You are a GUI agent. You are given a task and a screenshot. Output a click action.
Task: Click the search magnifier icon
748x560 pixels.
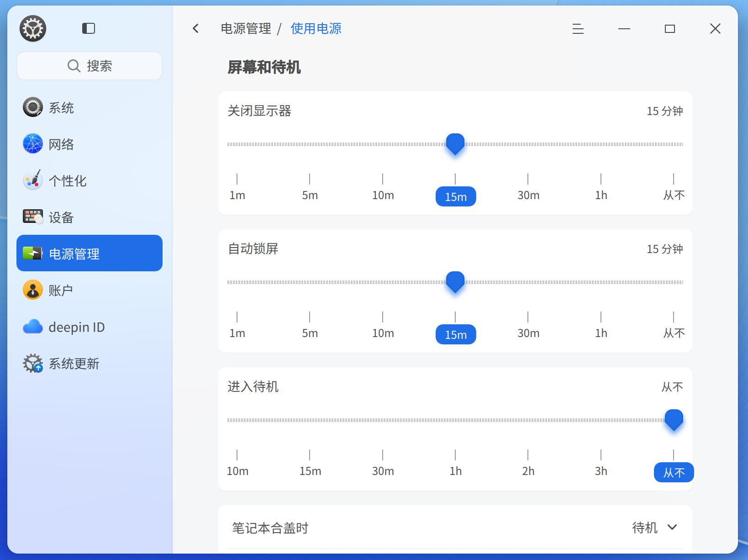tap(74, 66)
